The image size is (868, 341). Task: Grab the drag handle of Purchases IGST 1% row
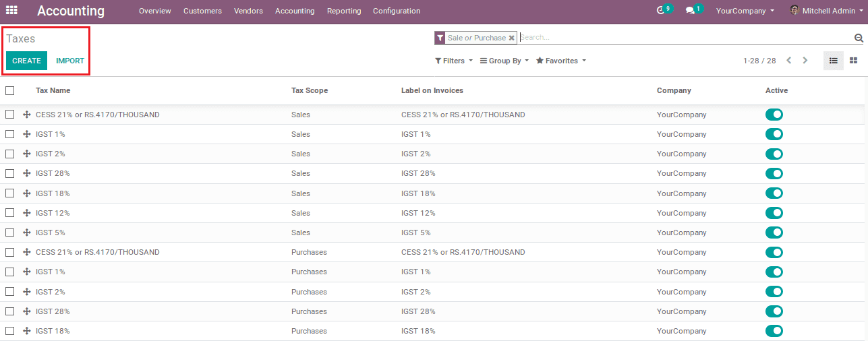point(27,272)
